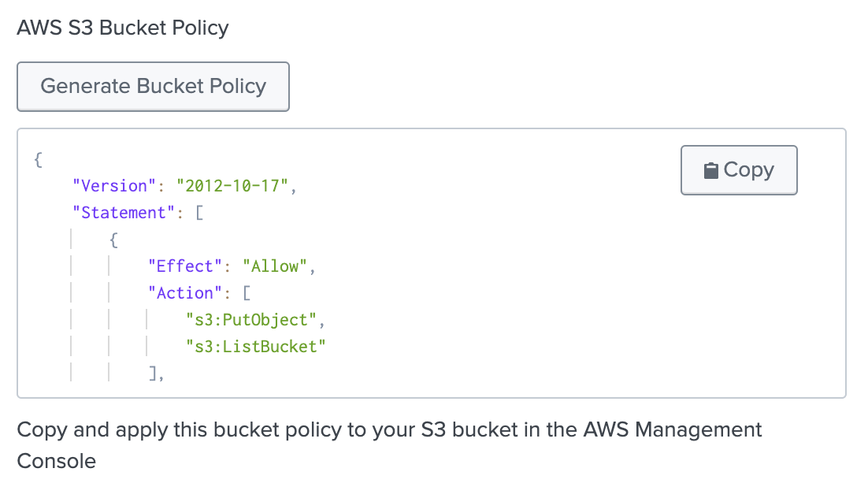This screenshot has height=498, width=868.
Task: Click the opening brace of the policy
Action: coord(37,160)
